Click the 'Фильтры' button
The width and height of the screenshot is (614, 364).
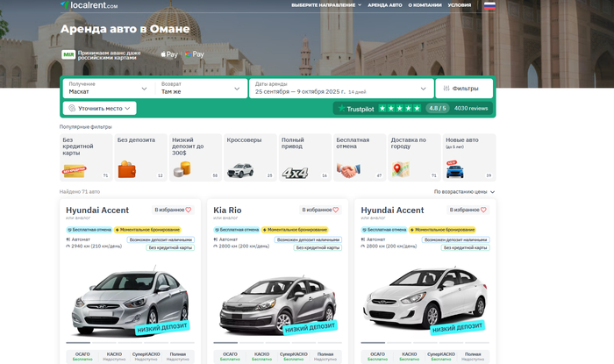(464, 89)
